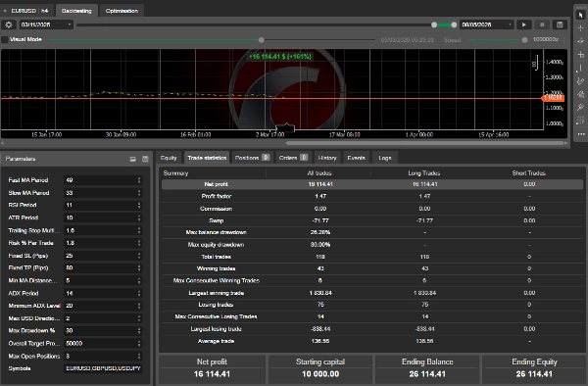This screenshot has width=588, height=386.
Task: Click the tool icon just above the Fibonacci icon
Action: [581, 107]
